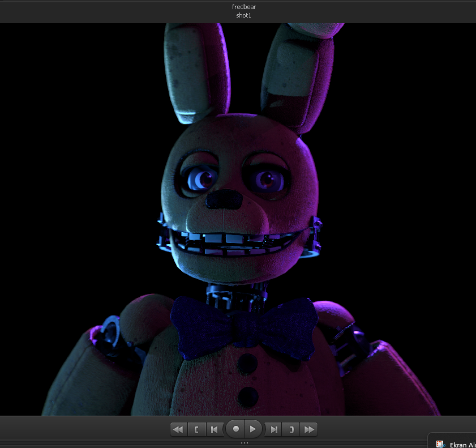
Task: Step forward one frame
Action: click(x=273, y=429)
